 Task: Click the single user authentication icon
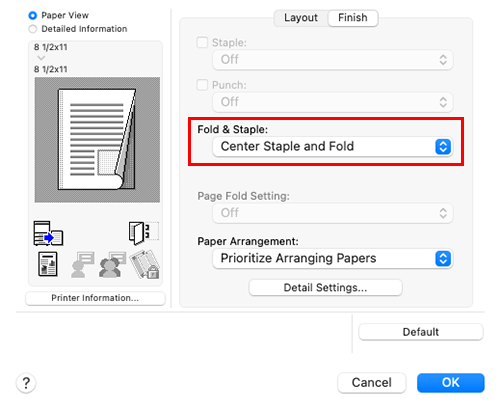coord(83,265)
